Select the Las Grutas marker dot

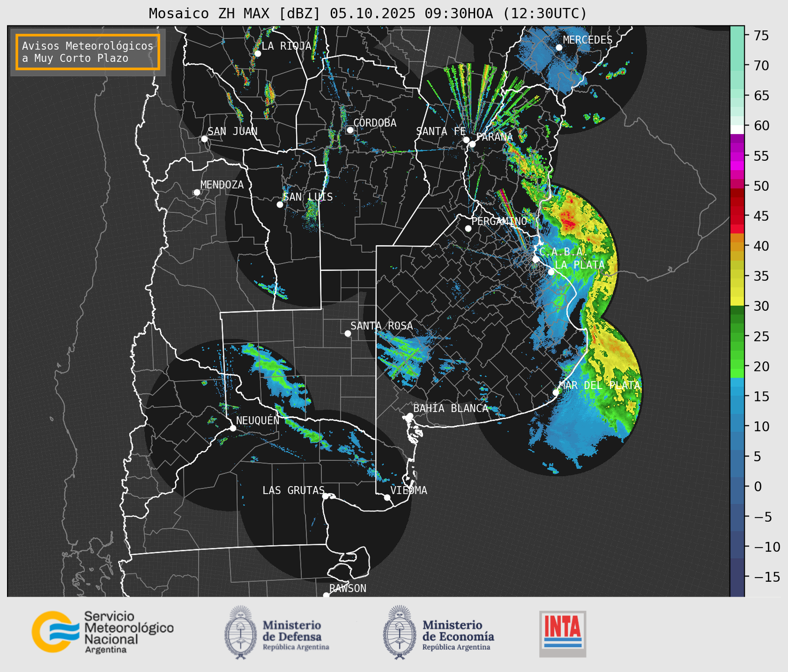[326, 496]
